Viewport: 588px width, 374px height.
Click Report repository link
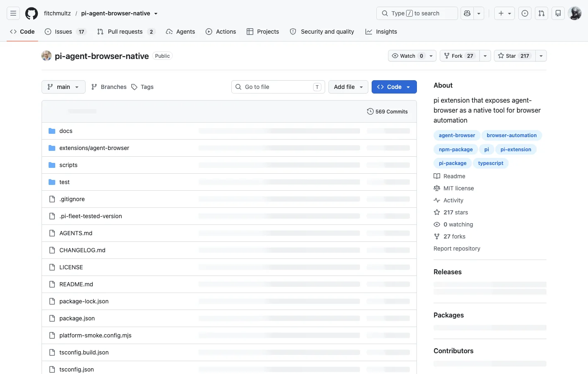(457, 249)
